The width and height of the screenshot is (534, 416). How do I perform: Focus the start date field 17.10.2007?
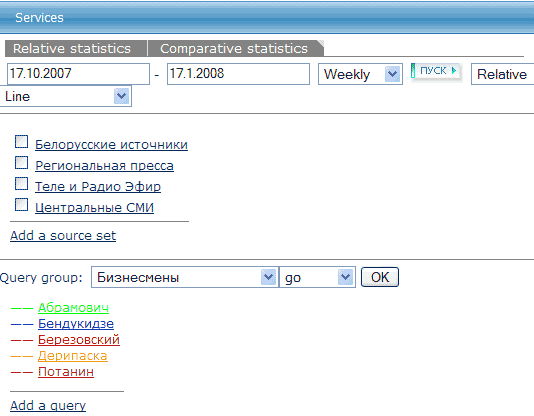pos(78,74)
